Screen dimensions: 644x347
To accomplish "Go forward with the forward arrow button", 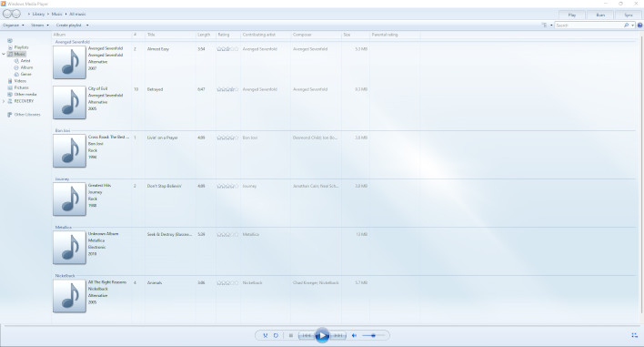I will point(16,14).
